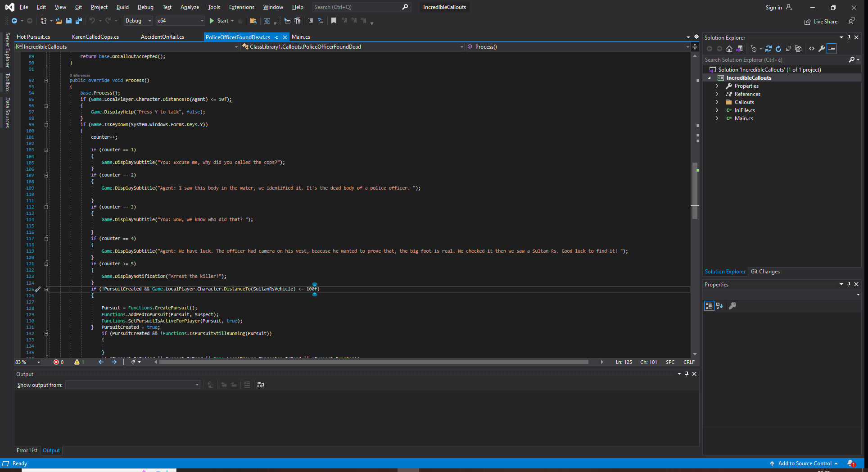Click the bookmark icon in the toolbar
Image resolution: width=868 pixels, height=472 pixels.
tap(334, 21)
